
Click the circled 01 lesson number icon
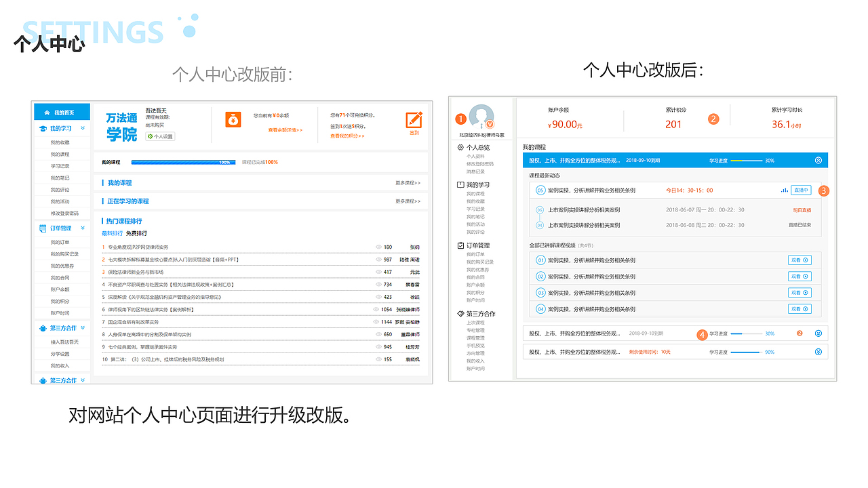(540, 260)
